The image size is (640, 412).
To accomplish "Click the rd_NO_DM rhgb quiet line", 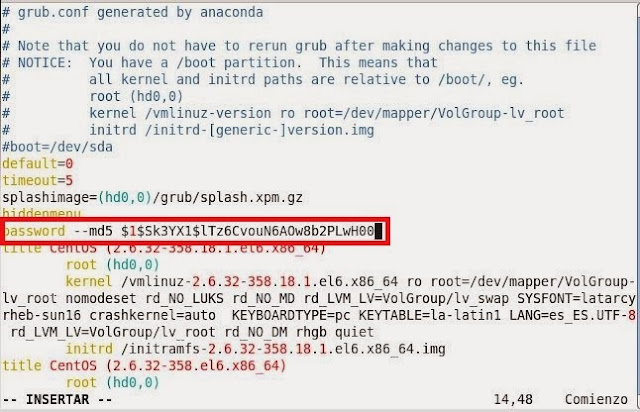I will (x=192, y=332).
